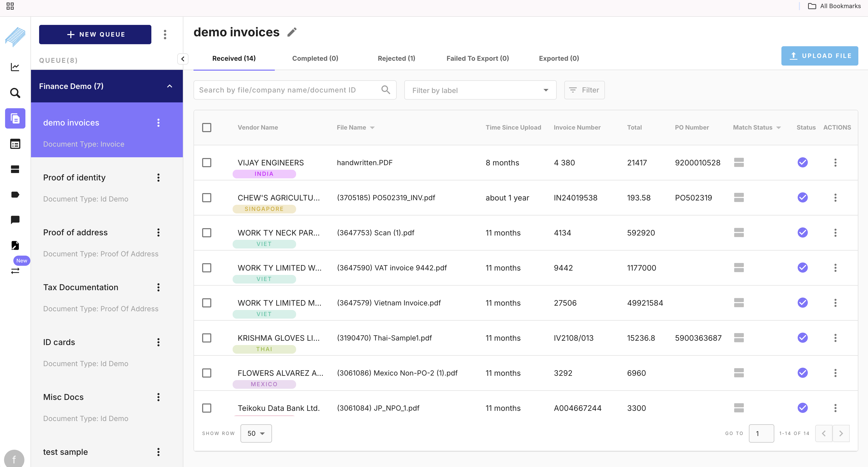
Task: Open the documents panel icon (highlighted in purple)
Action: 15,118
